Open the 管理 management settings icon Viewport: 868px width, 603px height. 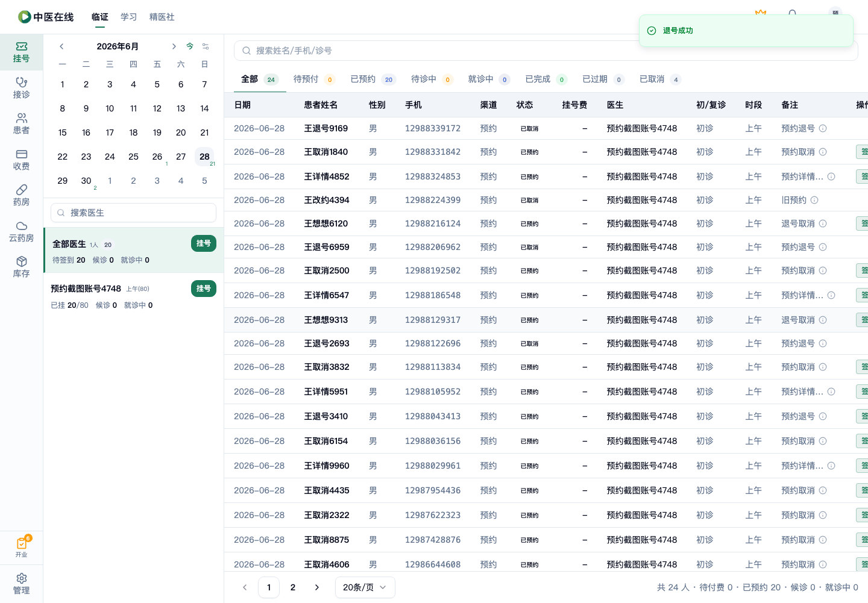21,584
